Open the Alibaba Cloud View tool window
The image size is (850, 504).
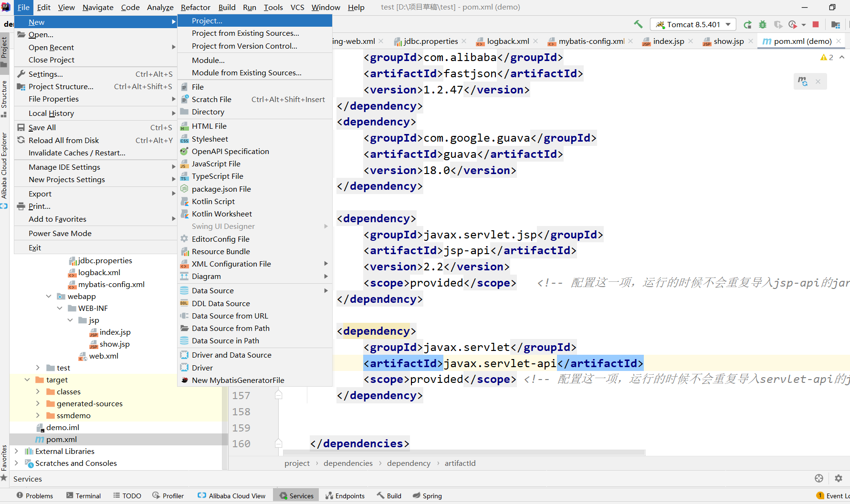click(231, 496)
